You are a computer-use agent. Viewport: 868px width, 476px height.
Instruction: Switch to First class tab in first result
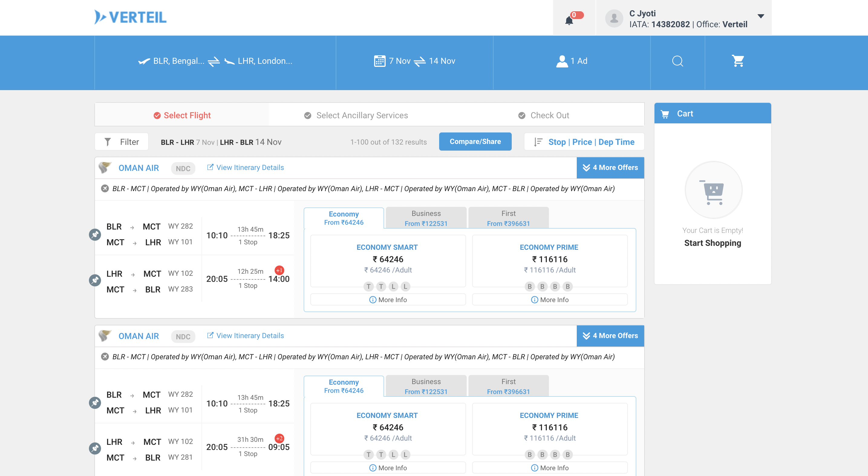pyautogui.click(x=508, y=218)
